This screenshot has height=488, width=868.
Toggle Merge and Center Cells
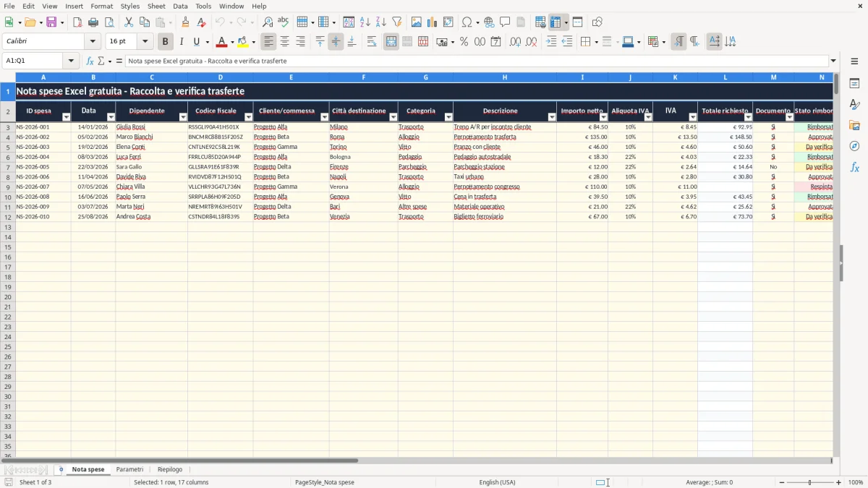tap(391, 42)
